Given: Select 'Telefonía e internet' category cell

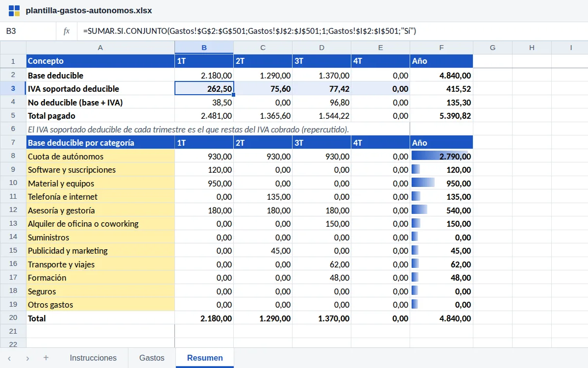Looking at the screenshot, I should click(x=100, y=197).
